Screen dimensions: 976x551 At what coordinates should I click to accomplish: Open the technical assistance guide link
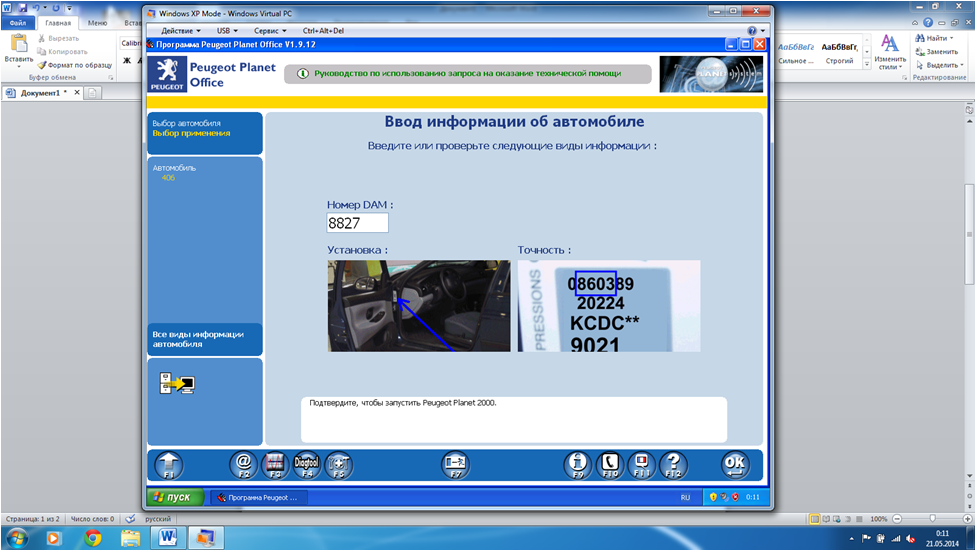[x=467, y=73]
